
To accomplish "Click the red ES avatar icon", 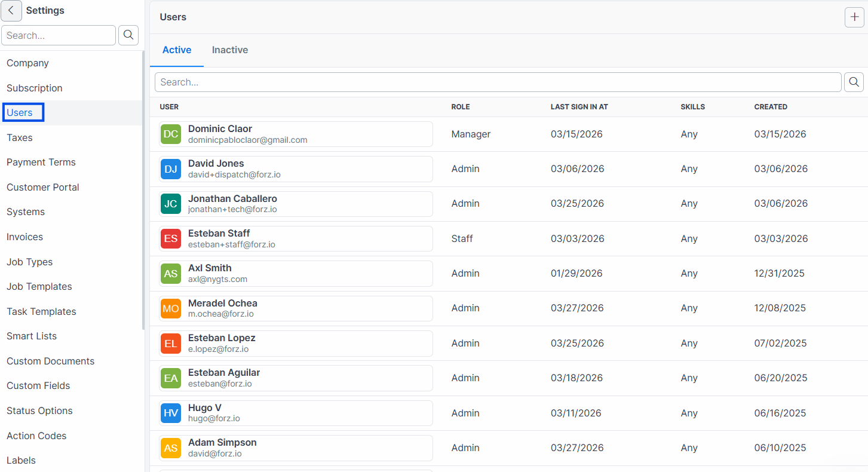I will tap(171, 238).
